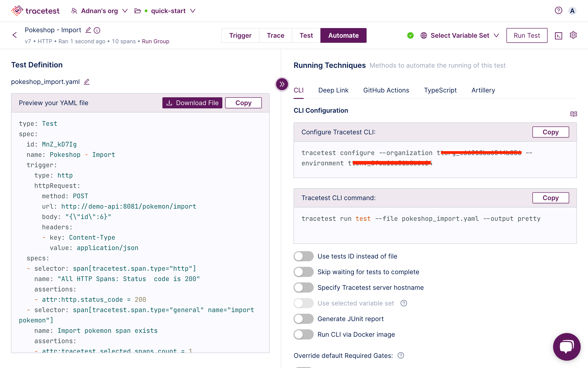Switch to the Trigger tab
The height and width of the screenshot is (368, 588).
pyautogui.click(x=240, y=35)
